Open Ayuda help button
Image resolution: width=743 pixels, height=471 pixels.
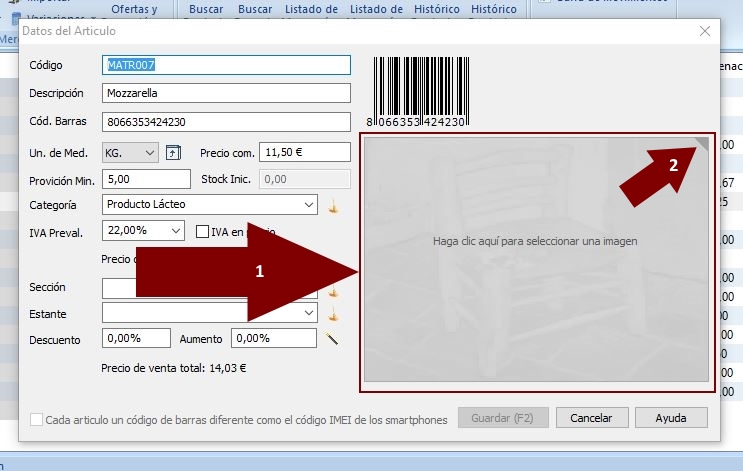(671, 418)
